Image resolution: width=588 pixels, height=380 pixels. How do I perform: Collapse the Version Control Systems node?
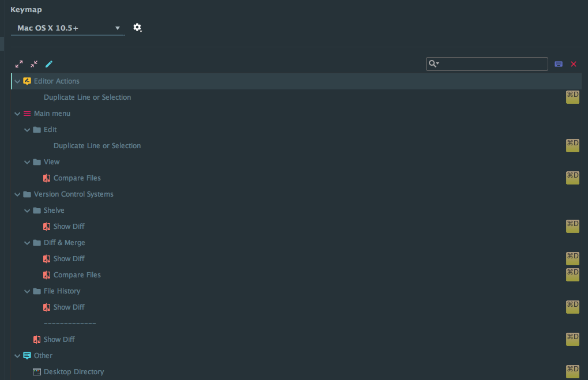click(17, 194)
